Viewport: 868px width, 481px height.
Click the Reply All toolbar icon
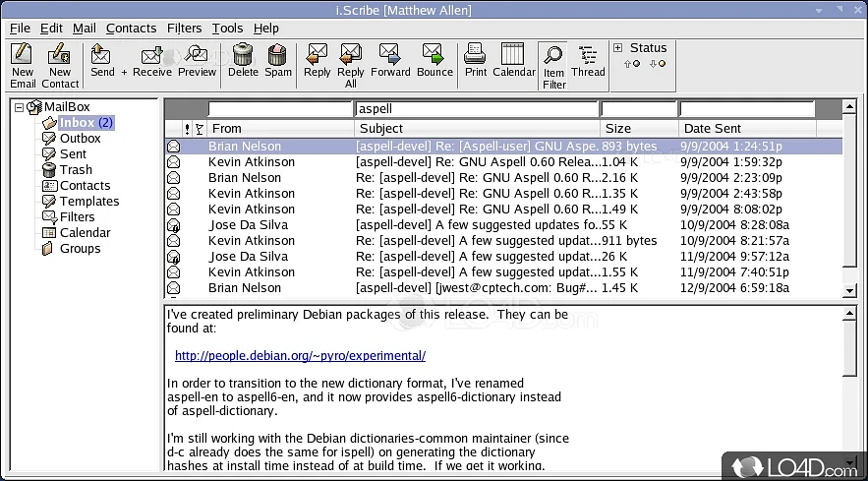coord(351,65)
